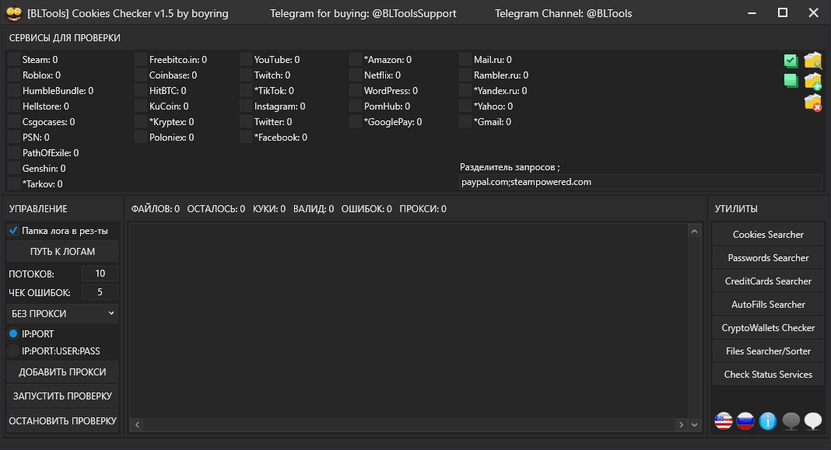The height and width of the screenshot is (450, 831).
Task: Click the folder with green plus icon
Action: (812, 81)
